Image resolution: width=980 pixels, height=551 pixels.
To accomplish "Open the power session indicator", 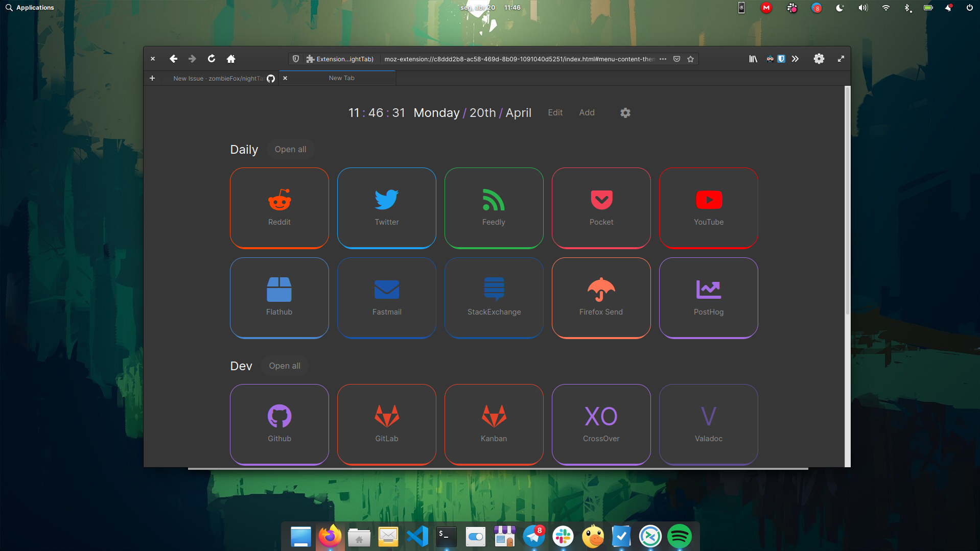I will 969,8.
